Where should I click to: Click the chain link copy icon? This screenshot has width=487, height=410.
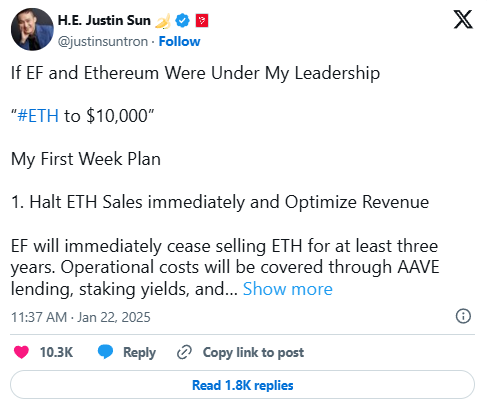184,352
